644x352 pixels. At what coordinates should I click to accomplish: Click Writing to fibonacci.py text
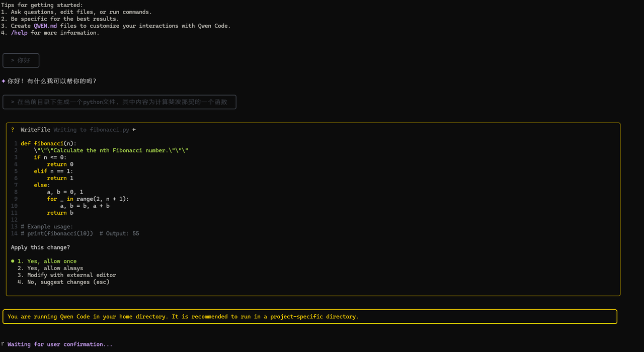click(91, 130)
